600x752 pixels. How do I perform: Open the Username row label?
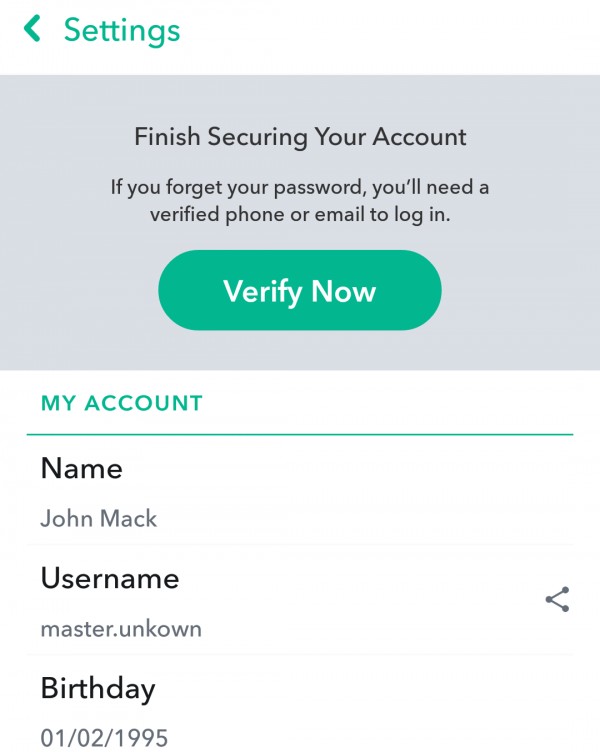pos(109,578)
